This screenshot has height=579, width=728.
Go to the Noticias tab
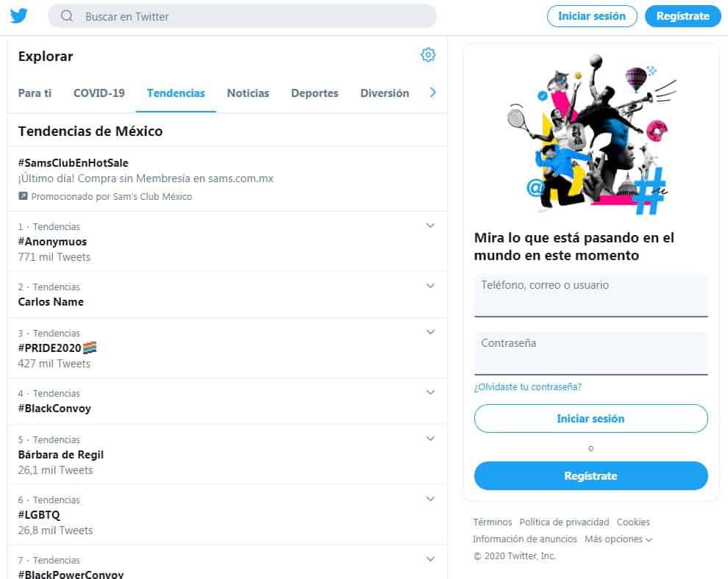coord(248,93)
